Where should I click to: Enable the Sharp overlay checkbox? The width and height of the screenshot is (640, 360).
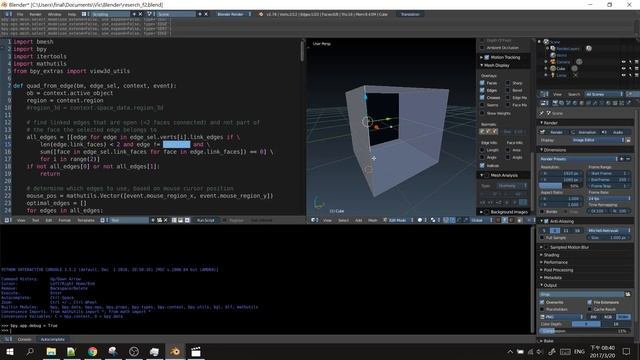(507, 83)
